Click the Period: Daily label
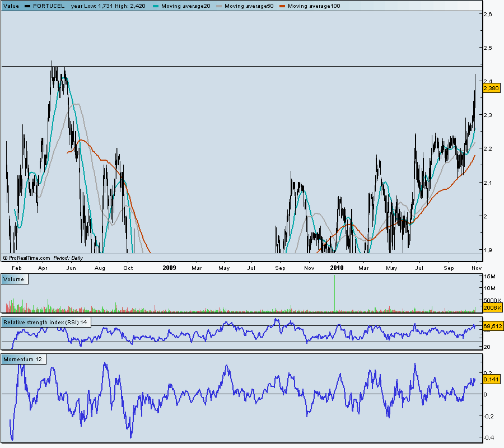 (x=68, y=258)
